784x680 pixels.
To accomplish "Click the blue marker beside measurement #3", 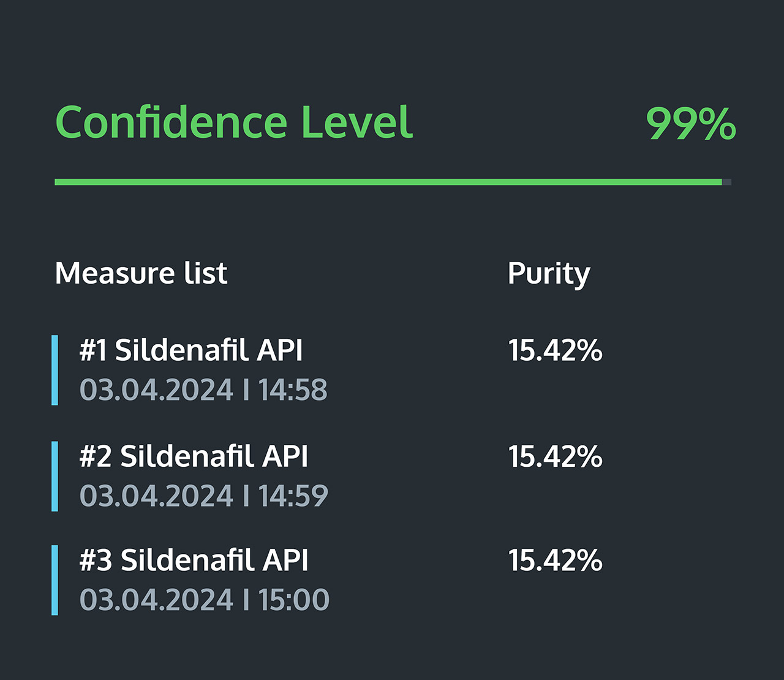I will [x=55, y=580].
